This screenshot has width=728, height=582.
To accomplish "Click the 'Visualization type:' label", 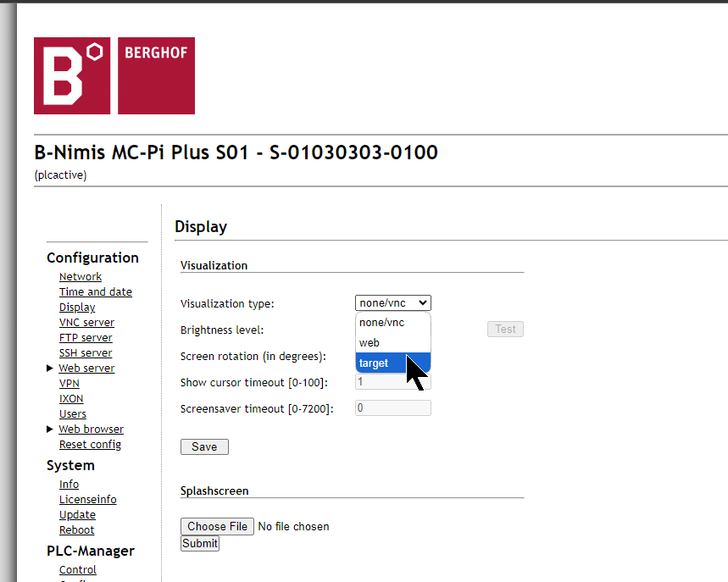I will pos(227,303).
